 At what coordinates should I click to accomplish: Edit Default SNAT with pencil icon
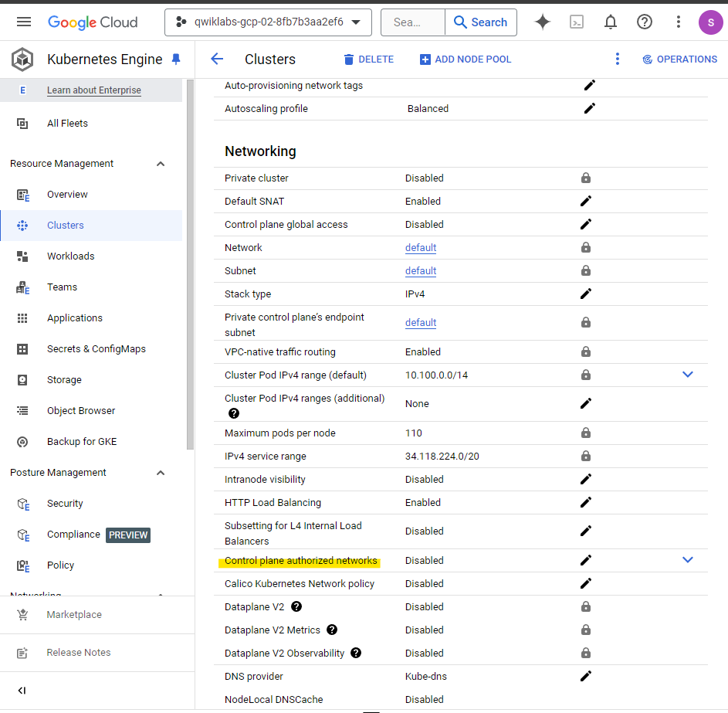tap(586, 202)
